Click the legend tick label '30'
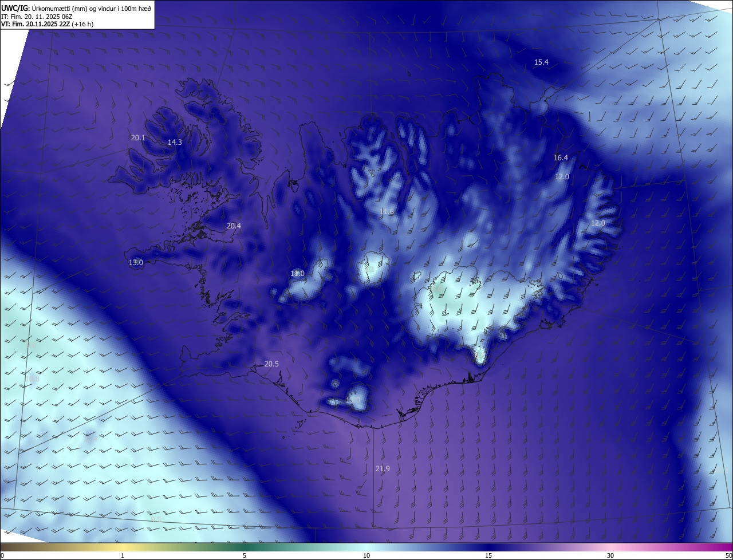 tap(610, 555)
